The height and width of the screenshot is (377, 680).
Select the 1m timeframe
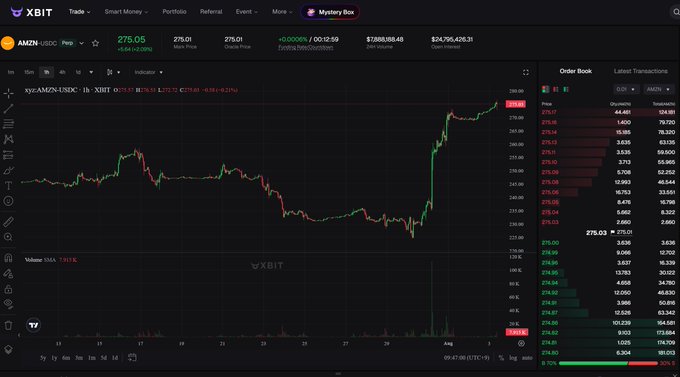click(x=11, y=72)
